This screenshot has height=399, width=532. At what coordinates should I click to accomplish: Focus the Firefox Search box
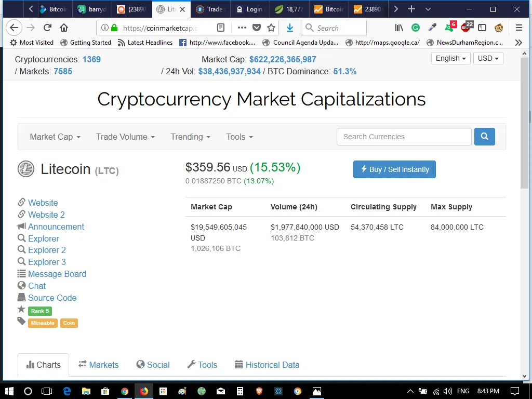click(334, 28)
